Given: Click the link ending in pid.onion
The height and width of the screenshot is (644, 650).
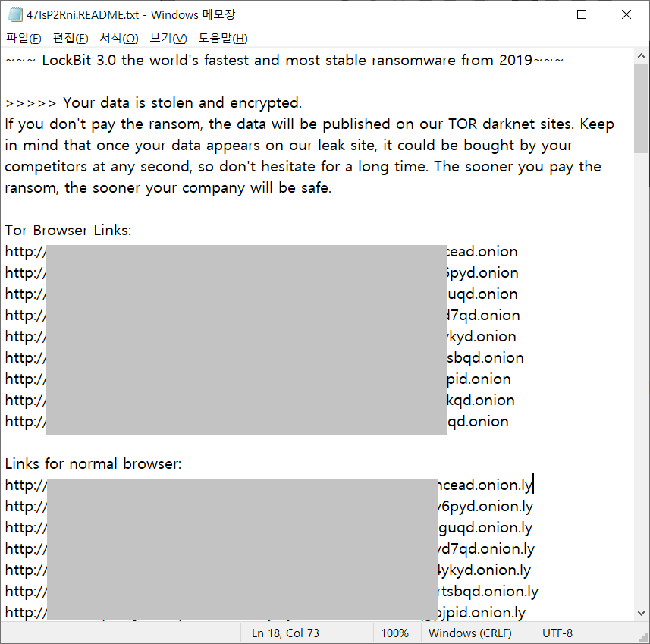Looking at the screenshot, I should pyautogui.click(x=258, y=379).
